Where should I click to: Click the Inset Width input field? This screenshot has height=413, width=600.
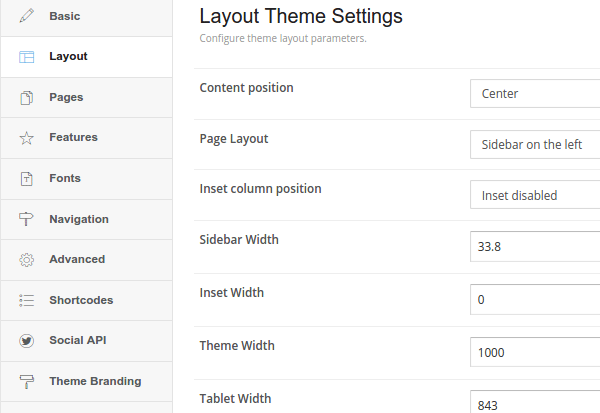click(535, 299)
